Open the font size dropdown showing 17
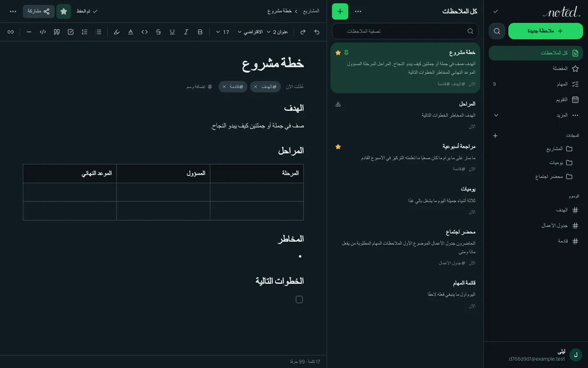 pyautogui.click(x=223, y=32)
